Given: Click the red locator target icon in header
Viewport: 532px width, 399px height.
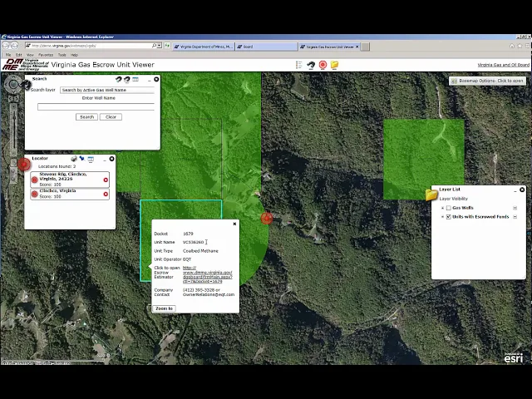Looking at the screenshot, I should point(323,65).
